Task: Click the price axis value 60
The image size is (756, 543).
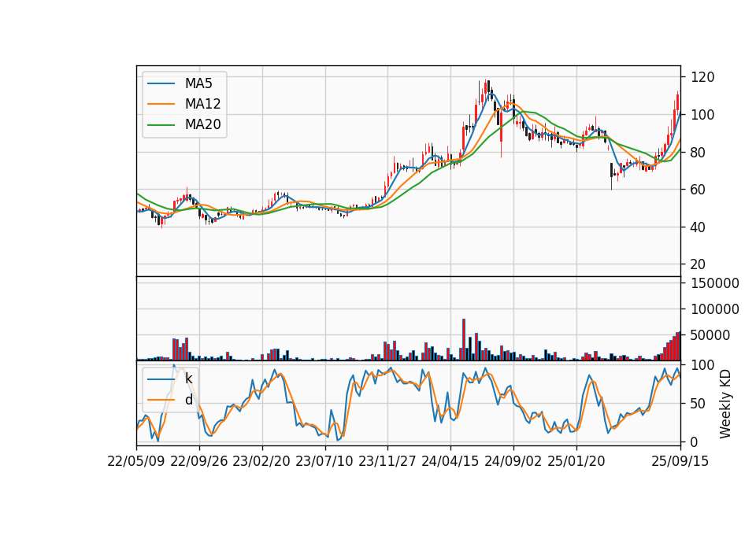Action: tap(699, 190)
